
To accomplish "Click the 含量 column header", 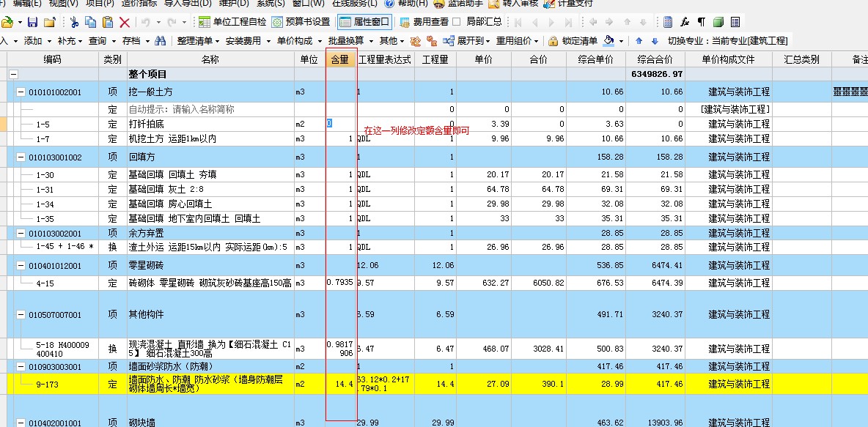I will (340, 60).
